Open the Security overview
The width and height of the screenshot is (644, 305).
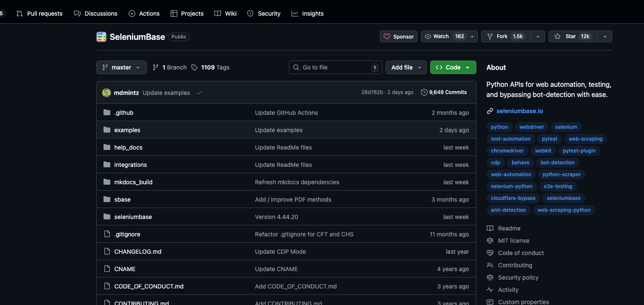tap(263, 13)
